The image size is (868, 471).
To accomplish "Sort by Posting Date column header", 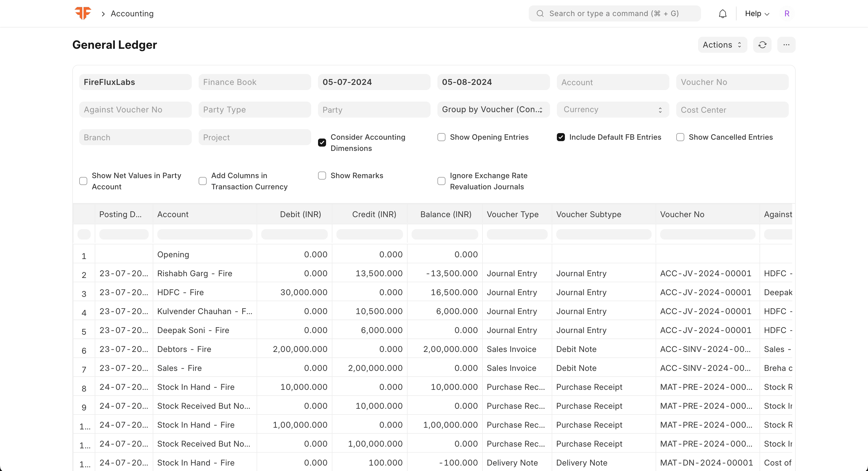I will click(x=123, y=215).
